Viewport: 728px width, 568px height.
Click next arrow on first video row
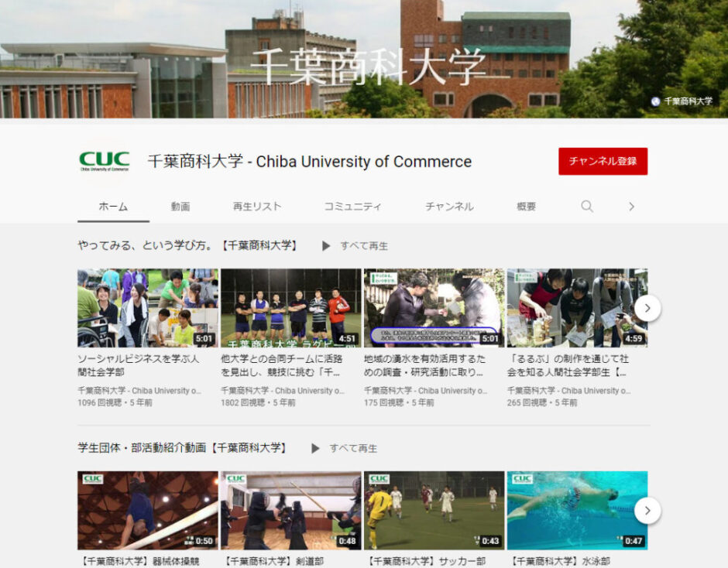[647, 308]
